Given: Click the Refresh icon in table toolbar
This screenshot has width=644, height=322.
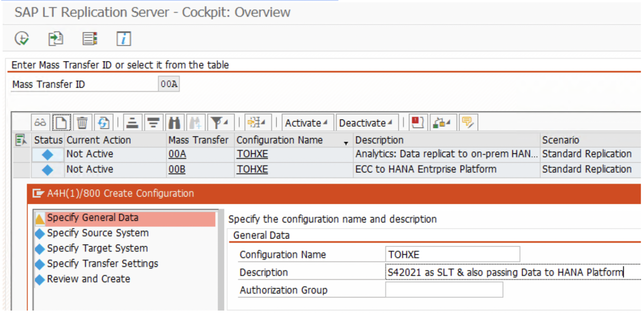Looking at the screenshot, I should tap(103, 123).
